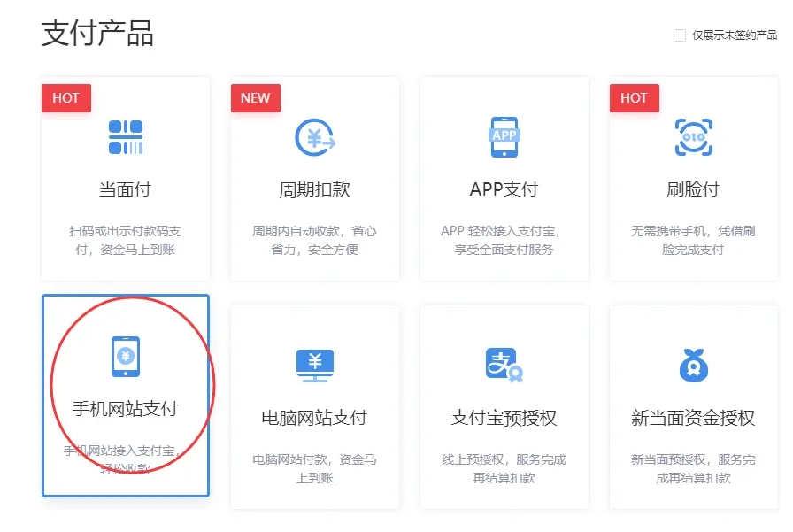Select the 手机网站支付 title text

126,408
